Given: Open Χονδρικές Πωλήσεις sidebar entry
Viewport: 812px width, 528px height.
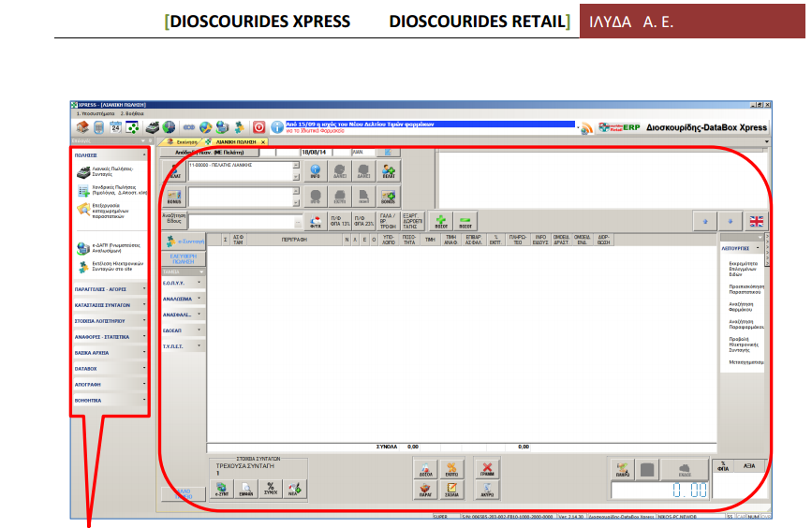Looking at the screenshot, I should click(111, 190).
